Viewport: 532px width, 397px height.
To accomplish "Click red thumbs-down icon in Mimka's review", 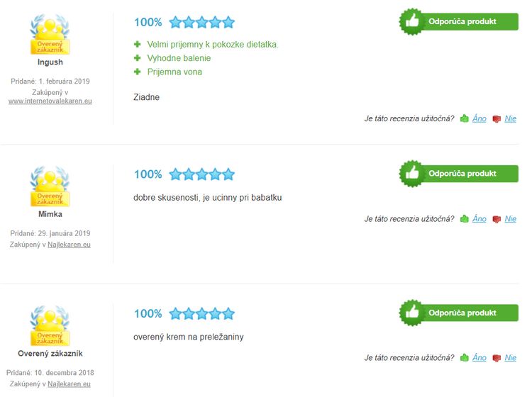I will tap(497, 219).
